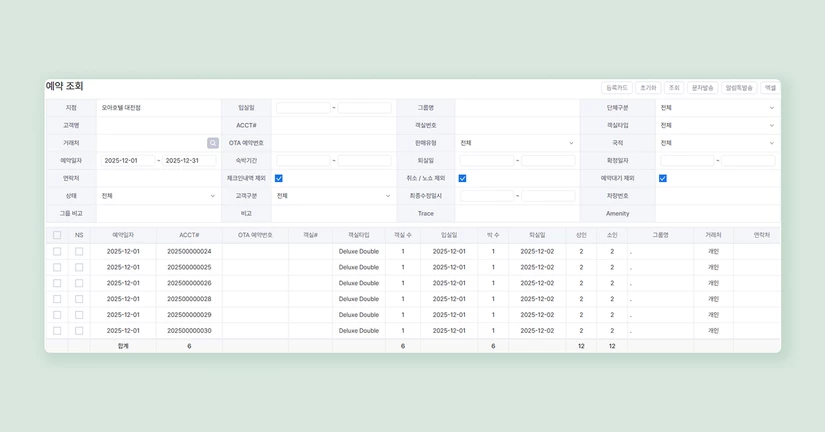825x432 pixels.
Task: Select ACCT# cell 202500000025
Action: point(189,267)
